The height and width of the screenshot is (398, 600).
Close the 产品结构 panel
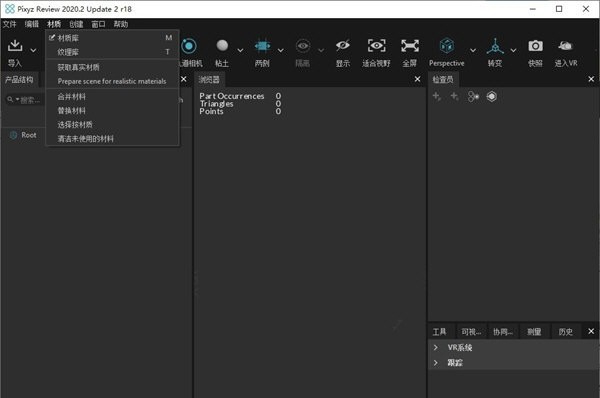click(x=184, y=79)
